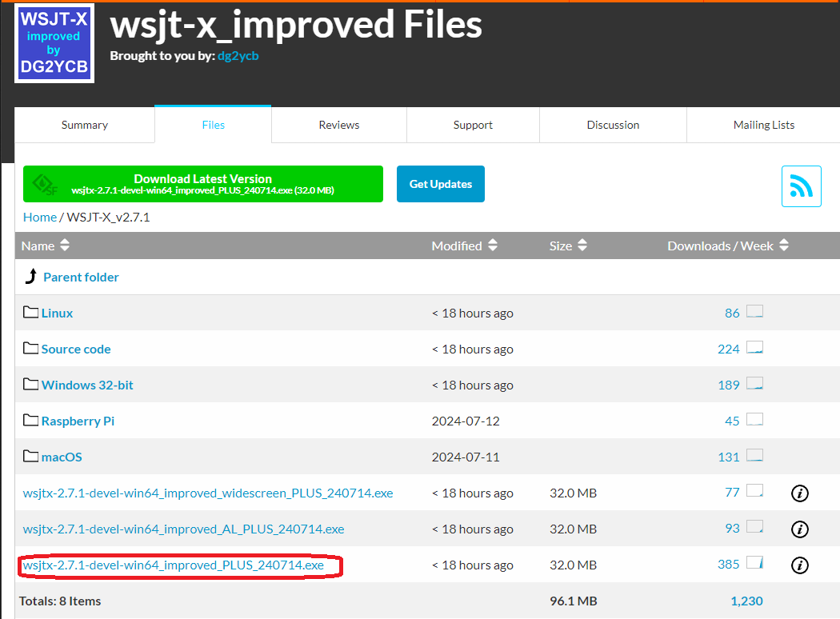Click the 96.1 MB total size
This screenshot has height=619, width=840.
point(574,601)
